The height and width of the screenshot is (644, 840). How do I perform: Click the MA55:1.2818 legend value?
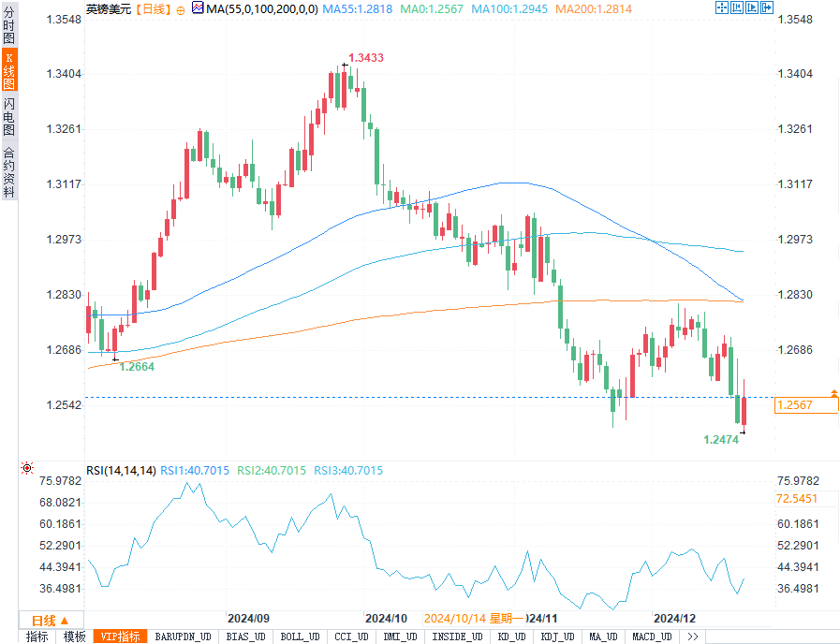tap(358, 9)
